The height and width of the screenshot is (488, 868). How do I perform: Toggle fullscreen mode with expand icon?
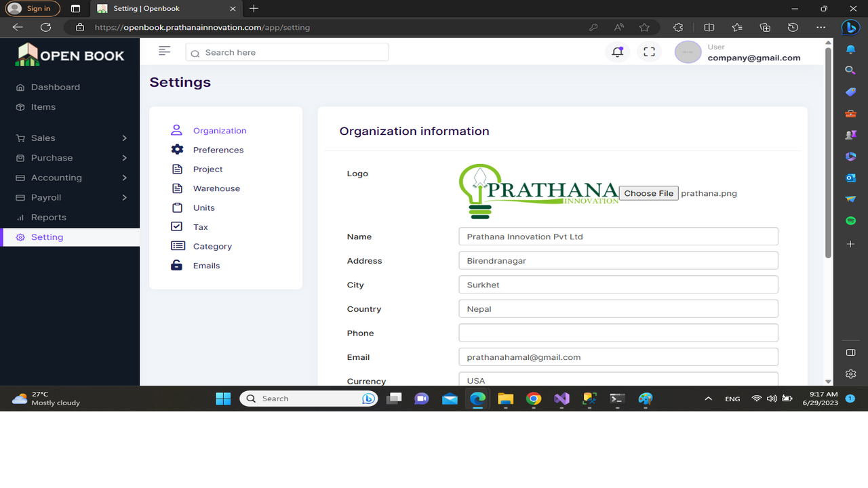(649, 52)
